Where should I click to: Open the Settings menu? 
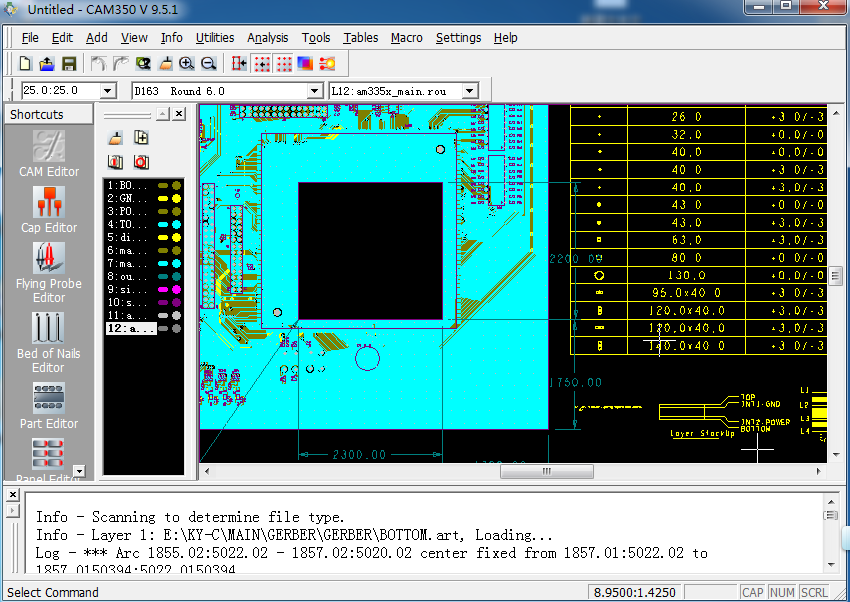pyautogui.click(x=459, y=38)
